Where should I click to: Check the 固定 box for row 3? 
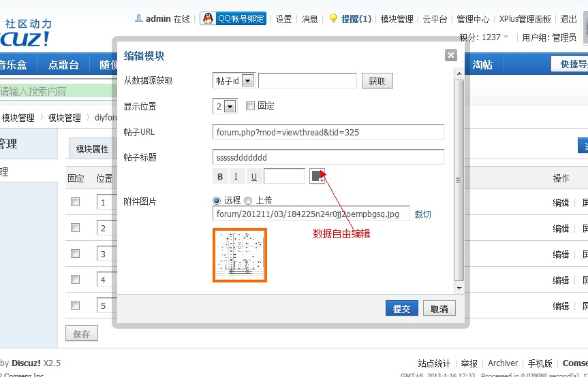click(x=76, y=253)
